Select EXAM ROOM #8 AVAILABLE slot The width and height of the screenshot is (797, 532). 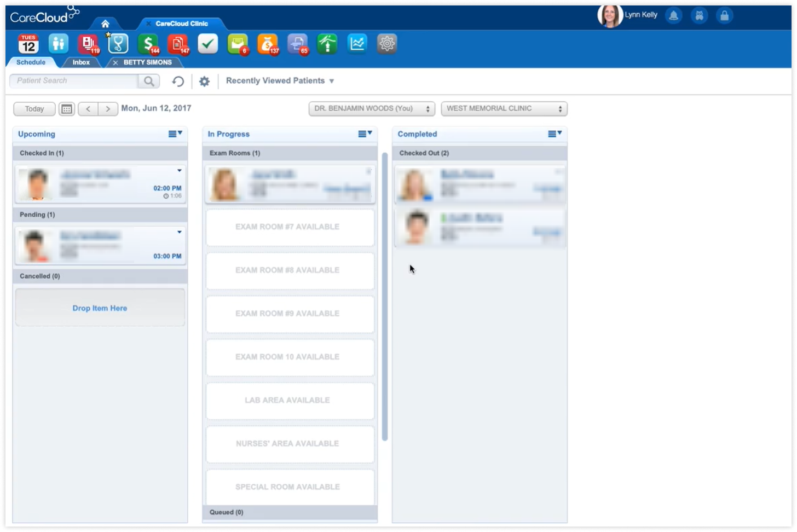(290, 270)
